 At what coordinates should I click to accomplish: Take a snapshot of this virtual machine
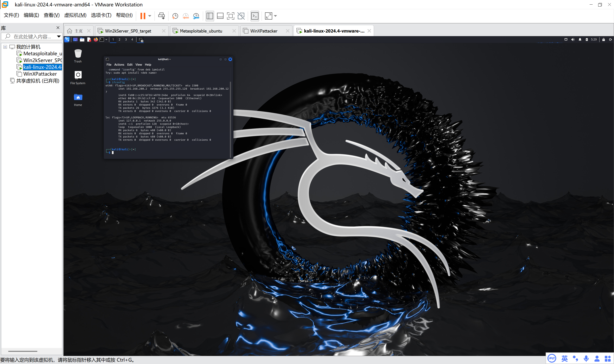click(x=175, y=16)
